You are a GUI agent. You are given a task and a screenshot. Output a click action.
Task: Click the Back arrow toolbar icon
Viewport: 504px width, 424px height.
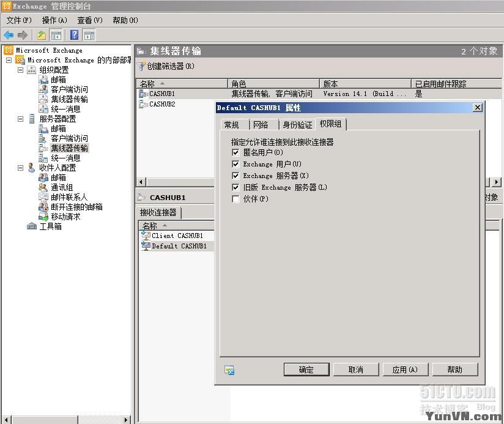(x=9, y=35)
